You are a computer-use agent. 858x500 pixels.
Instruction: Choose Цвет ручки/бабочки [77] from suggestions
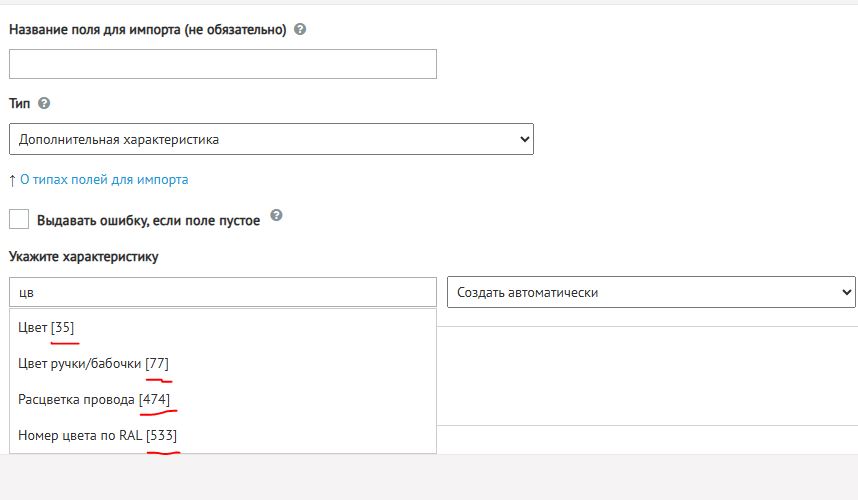click(x=223, y=363)
